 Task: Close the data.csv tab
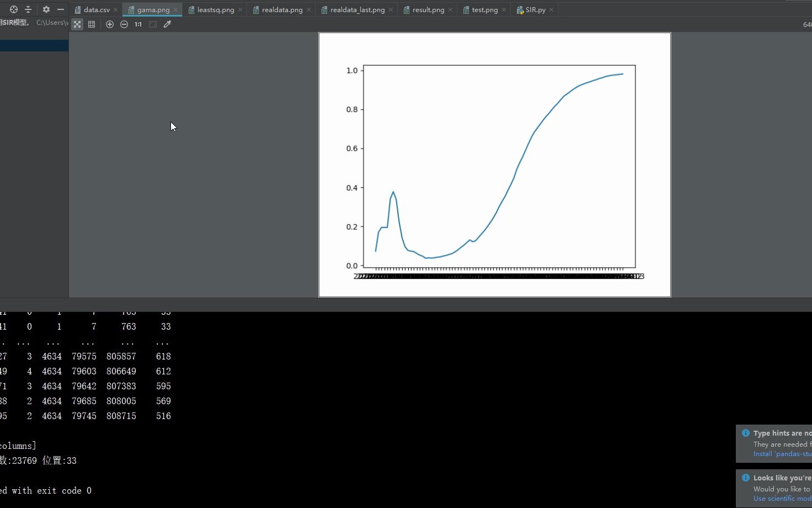click(115, 10)
